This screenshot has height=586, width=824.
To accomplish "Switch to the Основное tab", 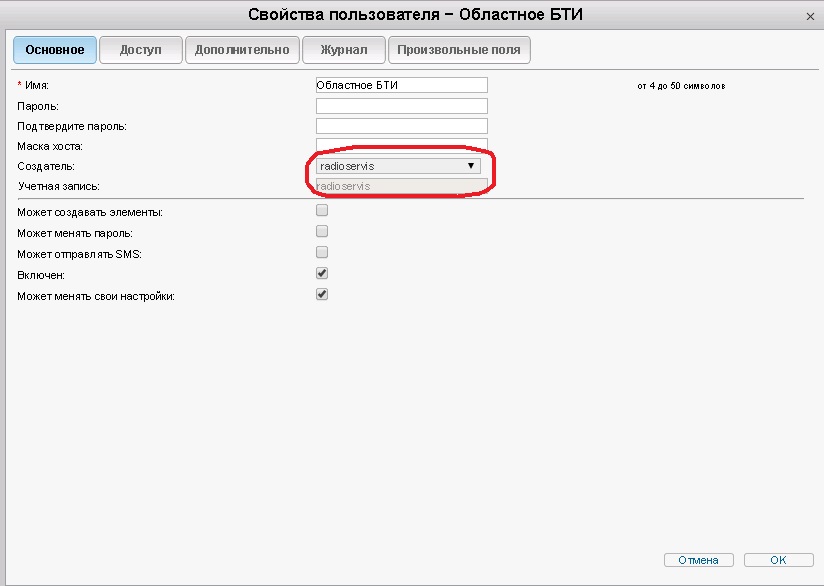I will pyautogui.click(x=54, y=50).
